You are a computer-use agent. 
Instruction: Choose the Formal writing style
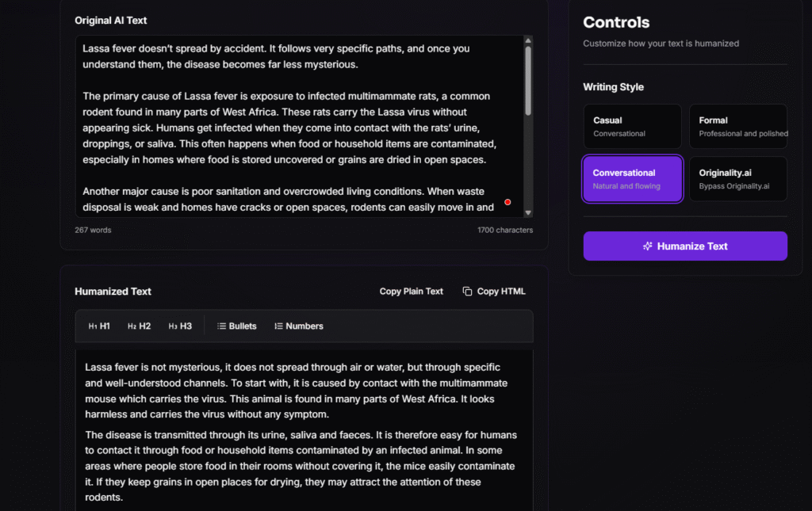[737, 126]
